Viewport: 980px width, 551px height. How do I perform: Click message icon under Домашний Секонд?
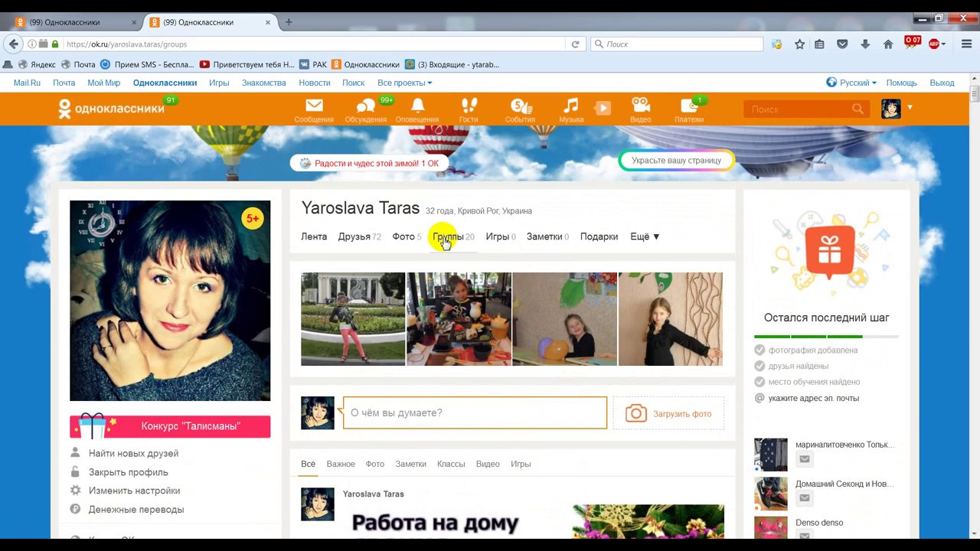(x=804, y=498)
